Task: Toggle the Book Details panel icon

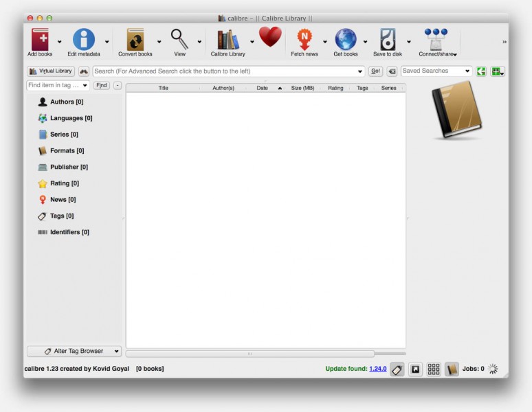Action: [452, 369]
